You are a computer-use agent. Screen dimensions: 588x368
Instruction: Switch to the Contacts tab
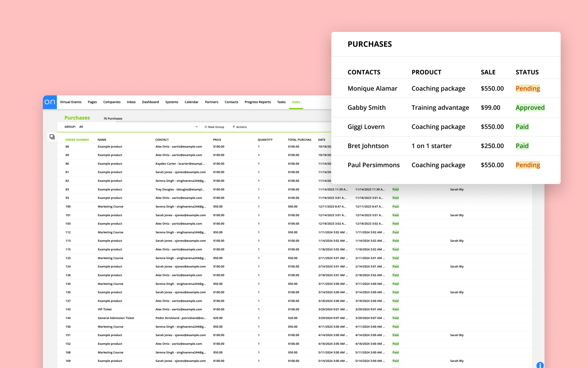pyautogui.click(x=231, y=102)
